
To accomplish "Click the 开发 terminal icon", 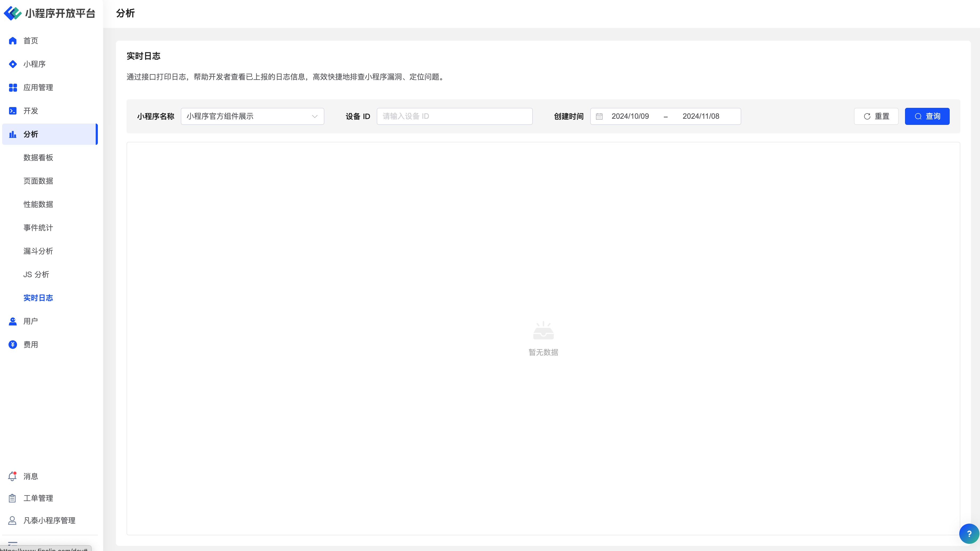I will pos(12,111).
